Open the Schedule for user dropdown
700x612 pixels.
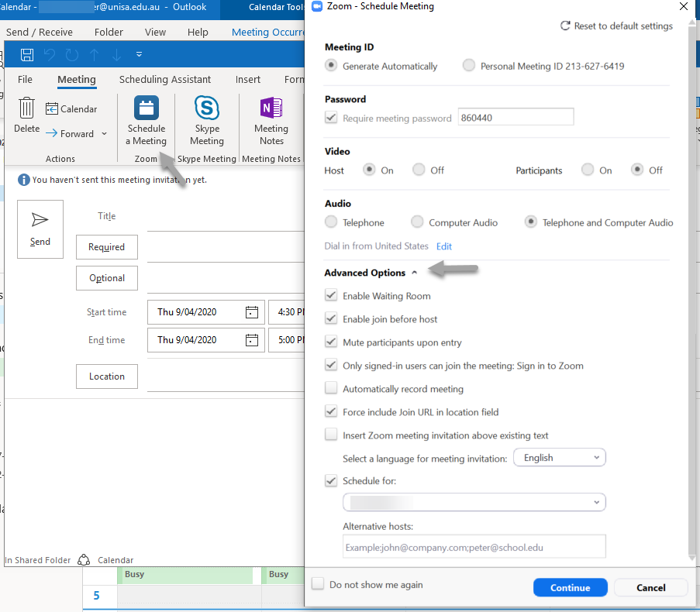(x=474, y=502)
